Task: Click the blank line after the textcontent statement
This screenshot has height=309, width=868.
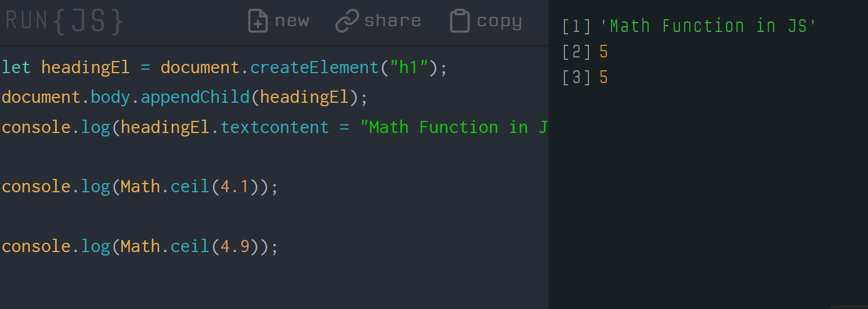Action: tap(274, 157)
